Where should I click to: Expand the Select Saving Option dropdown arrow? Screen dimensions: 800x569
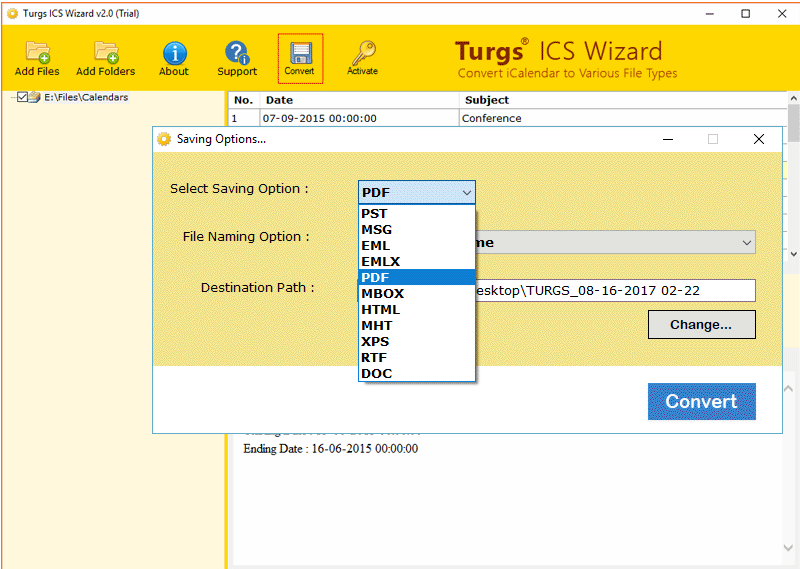(x=466, y=193)
